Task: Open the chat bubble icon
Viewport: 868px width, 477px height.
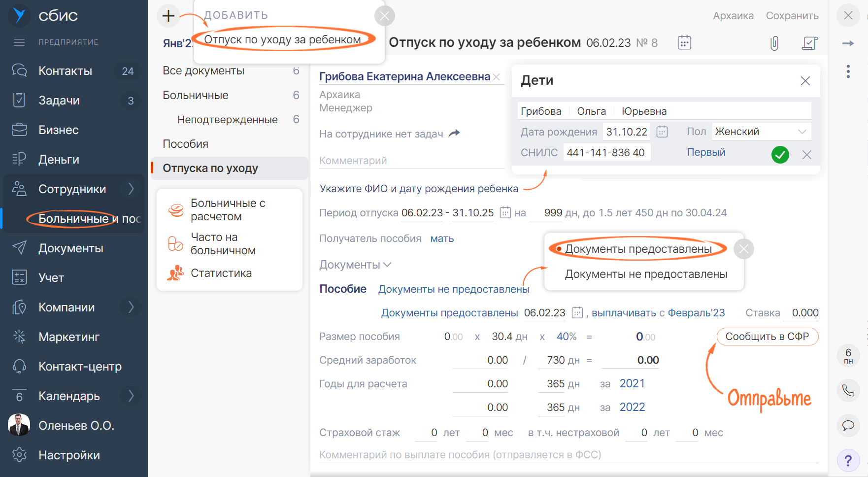Action: click(x=848, y=425)
